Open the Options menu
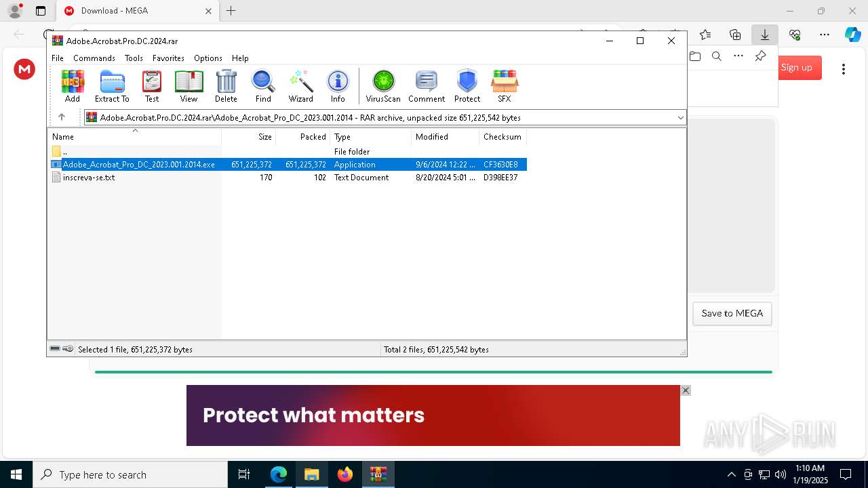The image size is (868, 488). (x=208, y=58)
